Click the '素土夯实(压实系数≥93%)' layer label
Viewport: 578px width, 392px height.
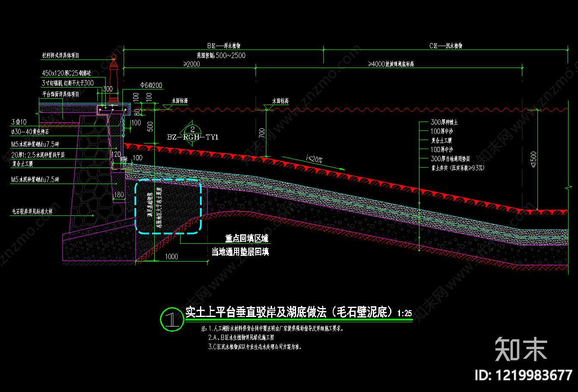[457, 168]
